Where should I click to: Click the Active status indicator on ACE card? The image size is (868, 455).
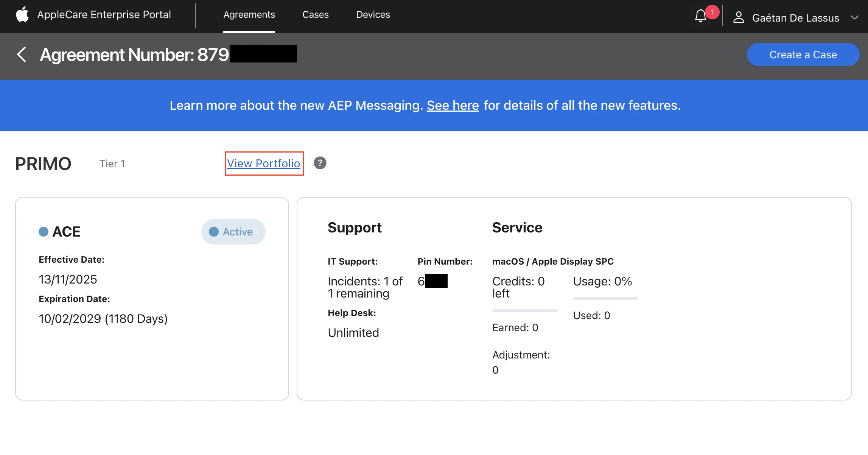click(233, 231)
